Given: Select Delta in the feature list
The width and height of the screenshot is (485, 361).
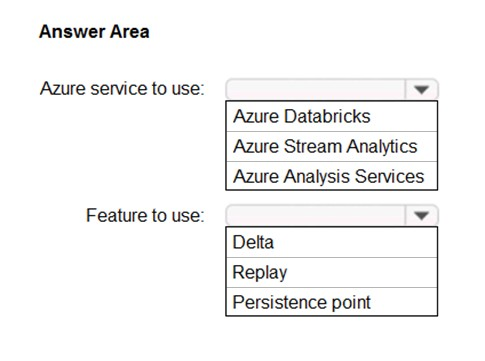Looking at the screenshot, I should coord(332,242).
